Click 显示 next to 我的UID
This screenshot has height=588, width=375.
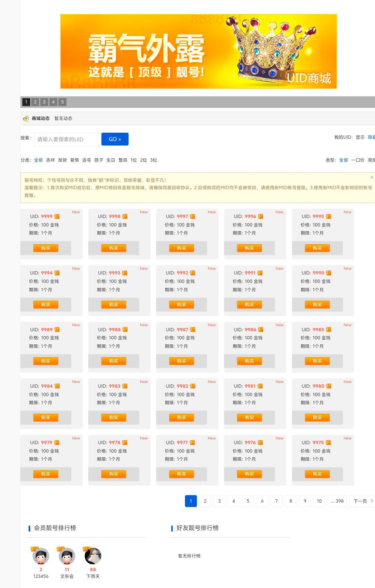coord(360,137)
